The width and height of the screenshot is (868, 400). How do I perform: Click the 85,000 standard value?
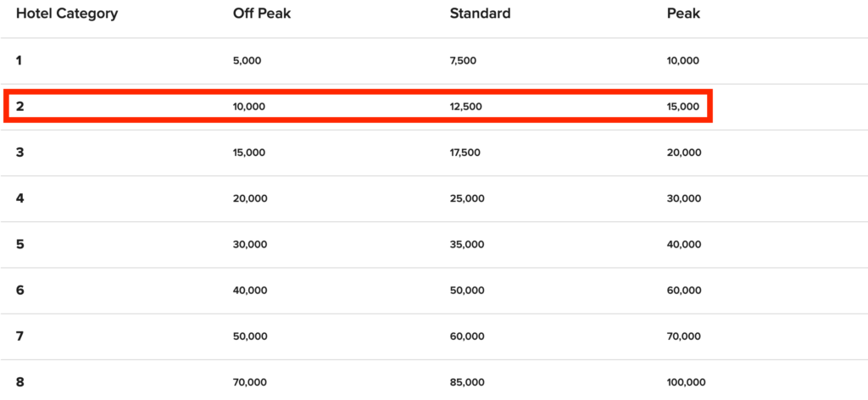(467, 382)
